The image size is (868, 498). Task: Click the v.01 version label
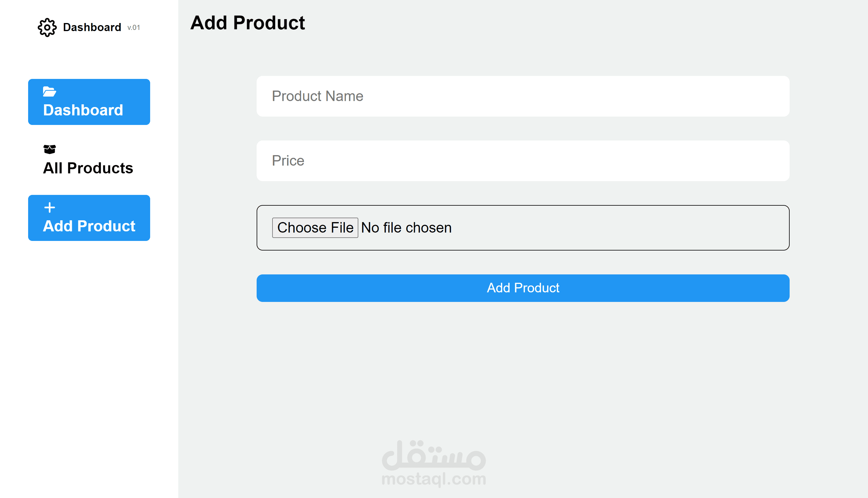133,28
